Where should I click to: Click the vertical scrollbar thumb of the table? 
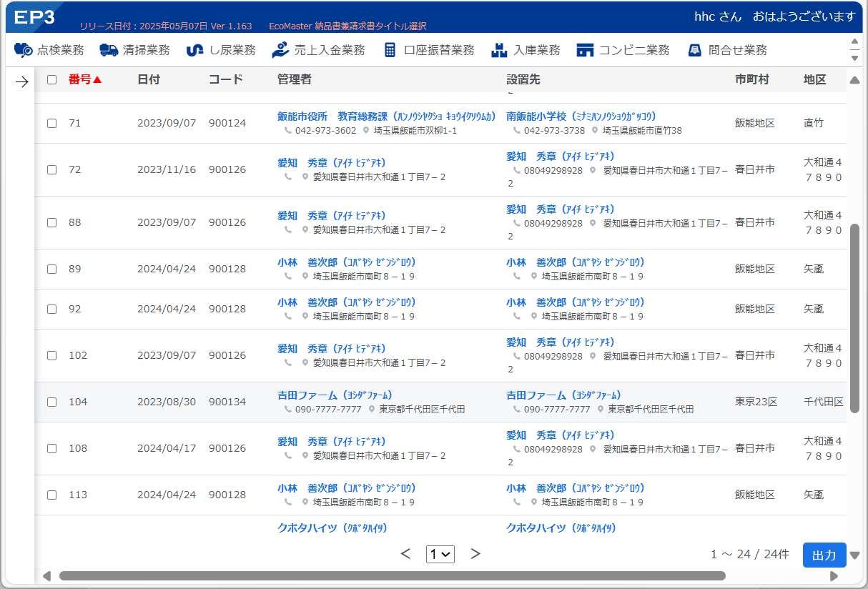click(x=854, y=318)
